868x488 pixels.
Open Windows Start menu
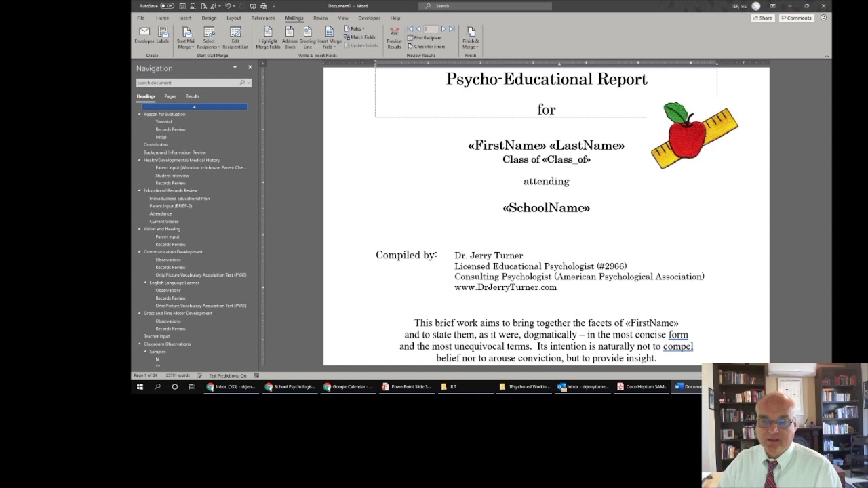pyautogui.click(x=140, y=387)
